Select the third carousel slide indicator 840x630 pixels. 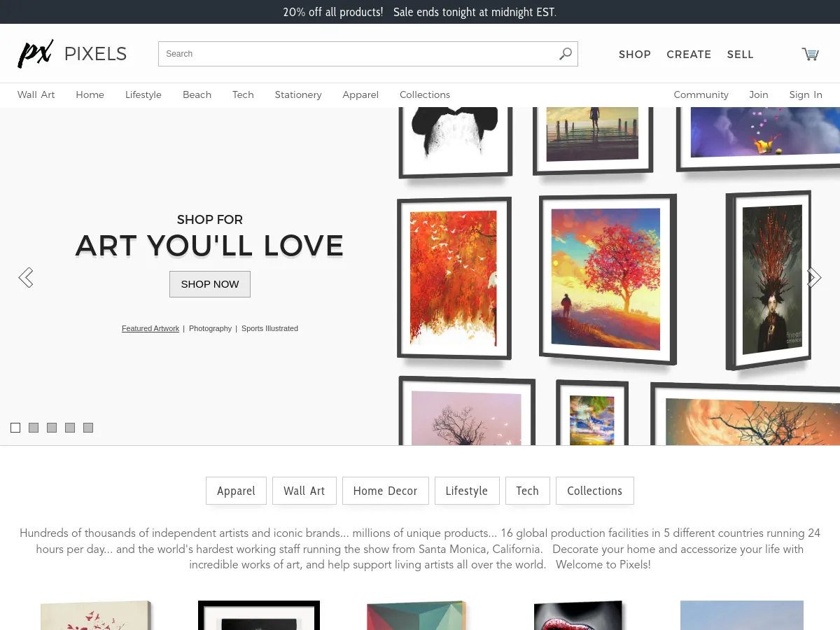click(52, 428)
